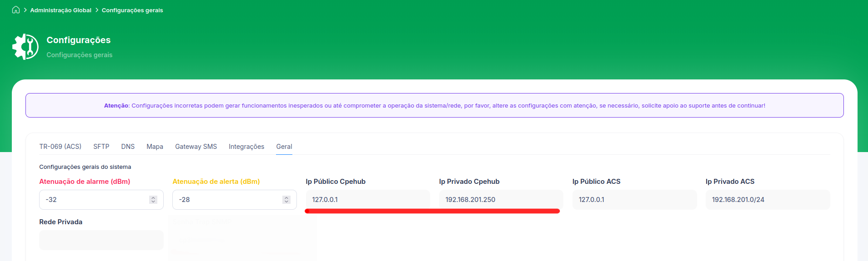Click the Ip Privado Cpehub label

(469, 182)
